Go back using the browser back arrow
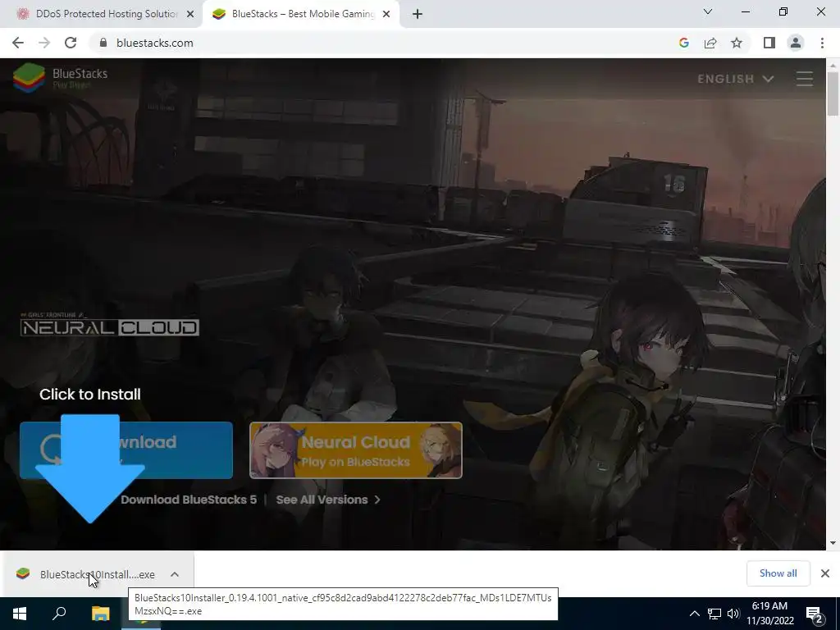The width and height of the screenshot is (840, 630). point(18,43)
